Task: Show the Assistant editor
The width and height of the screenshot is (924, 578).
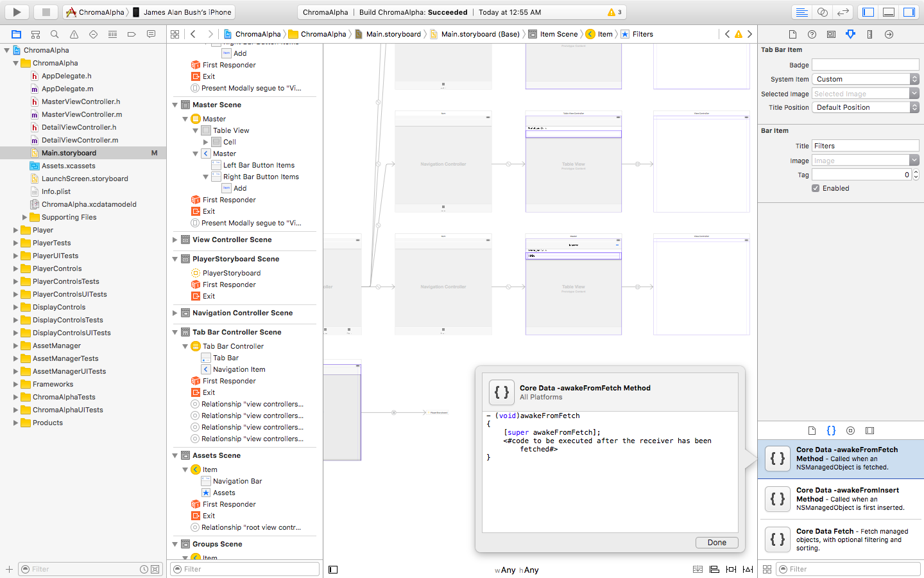Action: coord(822,12)
